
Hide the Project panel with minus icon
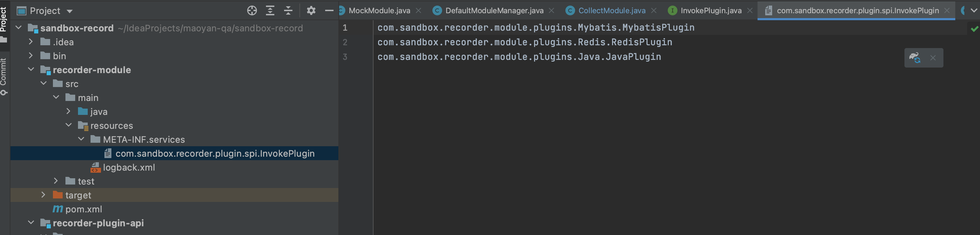[x=329, y=11]
